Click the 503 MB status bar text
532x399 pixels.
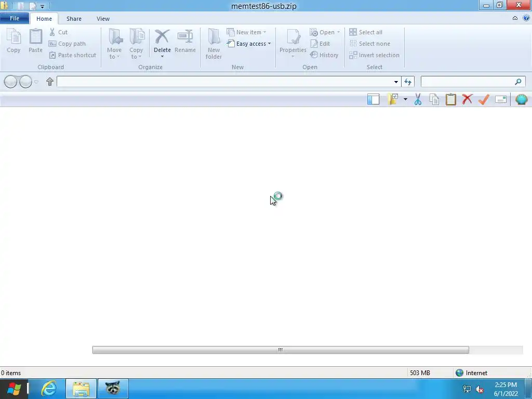[420, 373]
